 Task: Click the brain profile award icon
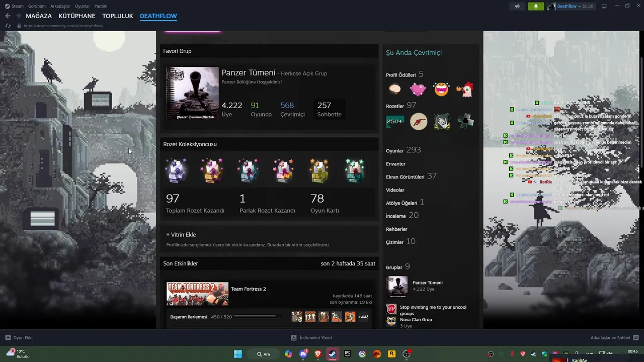coord(395,89)
